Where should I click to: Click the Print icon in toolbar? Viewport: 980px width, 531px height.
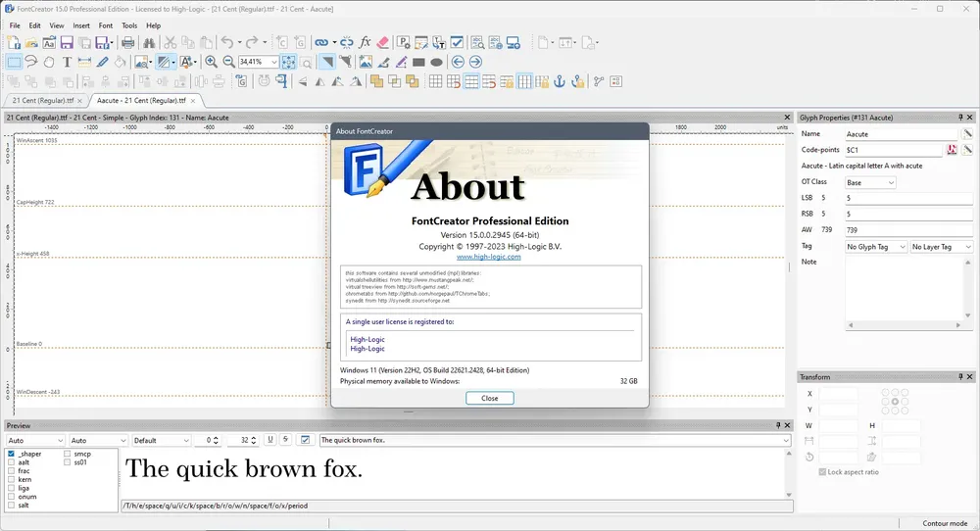128,42
